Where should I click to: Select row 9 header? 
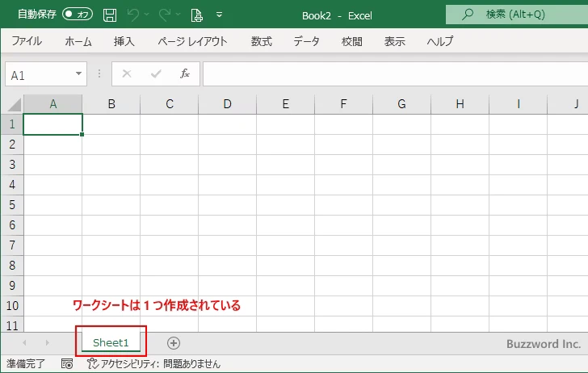(x=12, y=286)
